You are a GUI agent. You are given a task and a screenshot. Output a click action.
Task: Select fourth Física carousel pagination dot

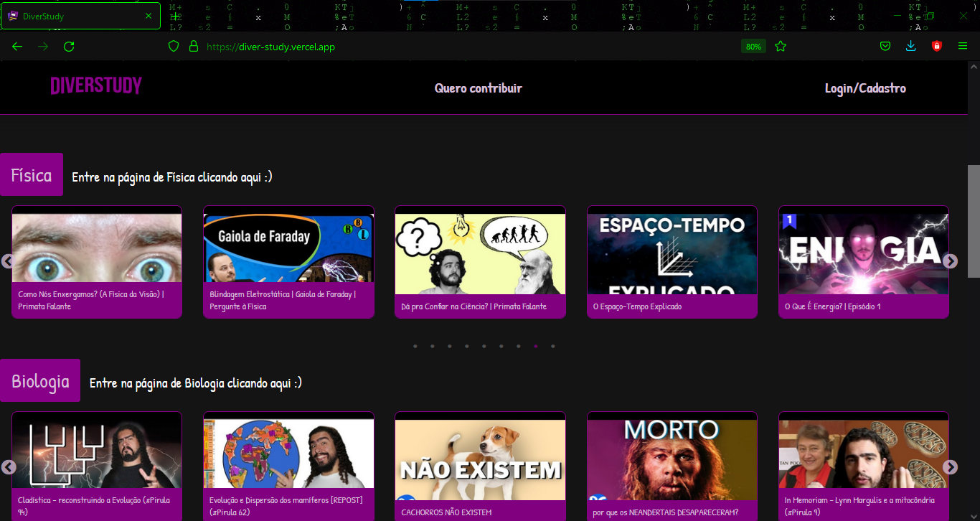click(x=466, y=347)
